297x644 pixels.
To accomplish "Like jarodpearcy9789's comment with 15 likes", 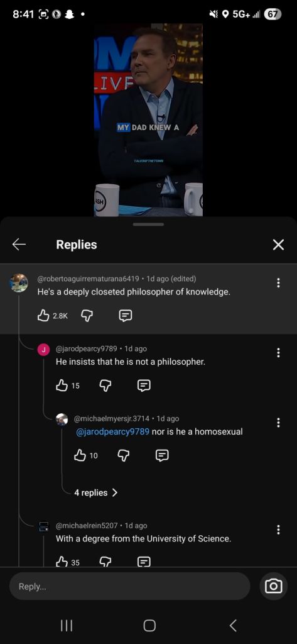I will pos(62,386).
